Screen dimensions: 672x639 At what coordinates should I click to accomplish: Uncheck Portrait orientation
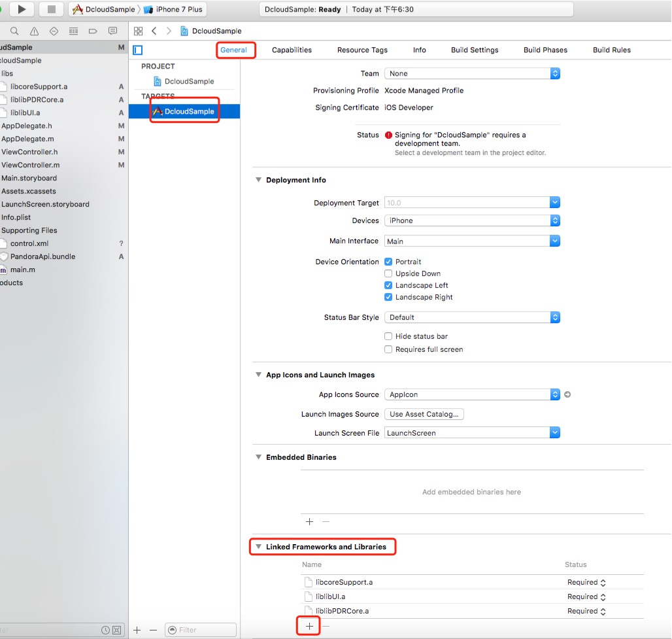[x=388, y=262]
